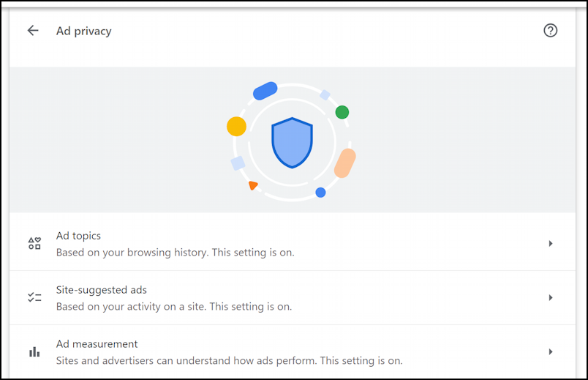Open the Ad measurement setting

point(97,344)
